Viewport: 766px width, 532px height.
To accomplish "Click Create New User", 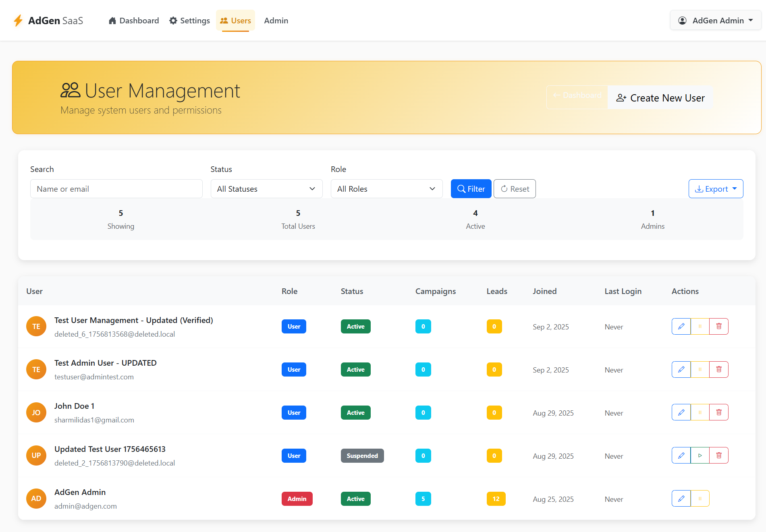I will click(660, 98).
